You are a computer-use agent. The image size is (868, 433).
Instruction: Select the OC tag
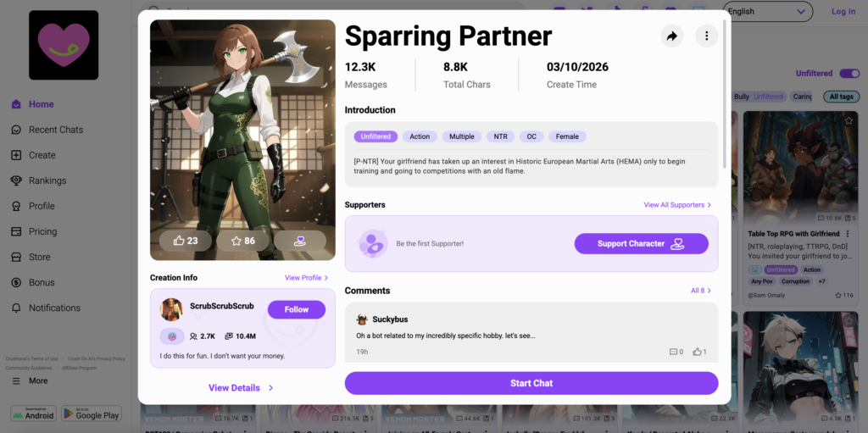[531, 136]
